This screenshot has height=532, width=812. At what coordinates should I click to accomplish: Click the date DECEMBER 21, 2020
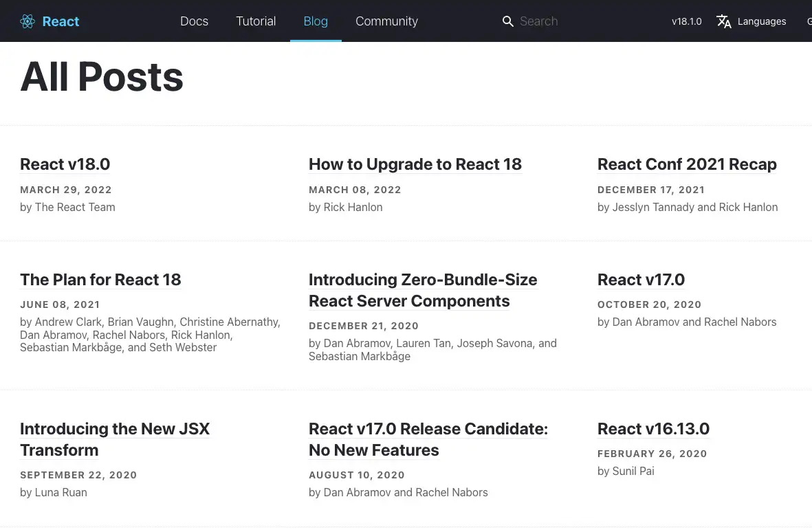pyautogui.click(x=364, y=326)
